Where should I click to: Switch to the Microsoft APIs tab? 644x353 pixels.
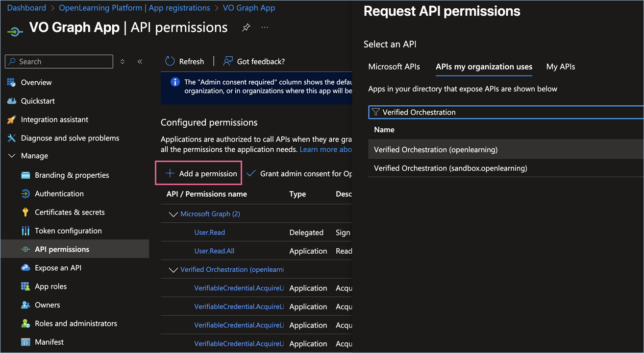[394, 67]
